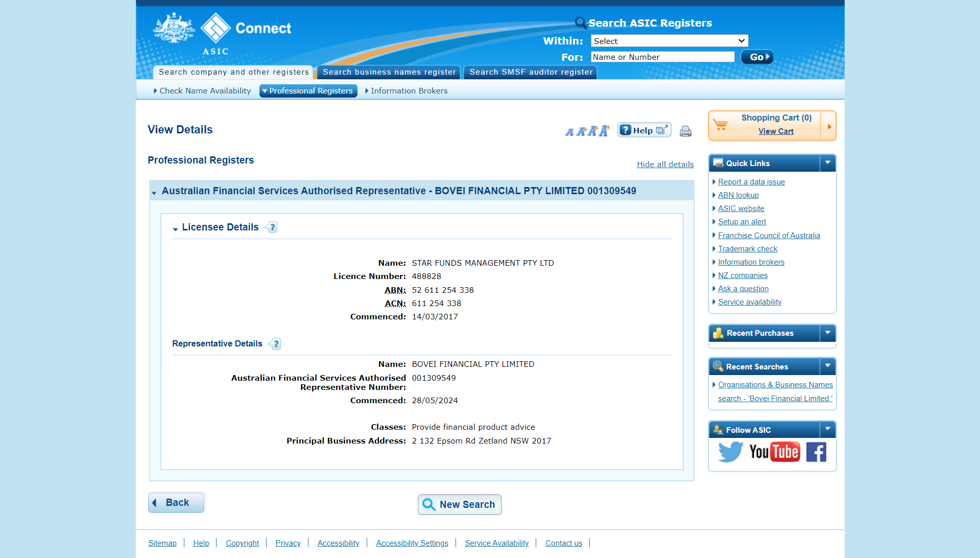Open Privacy footer link

click(x=288, y=543)
